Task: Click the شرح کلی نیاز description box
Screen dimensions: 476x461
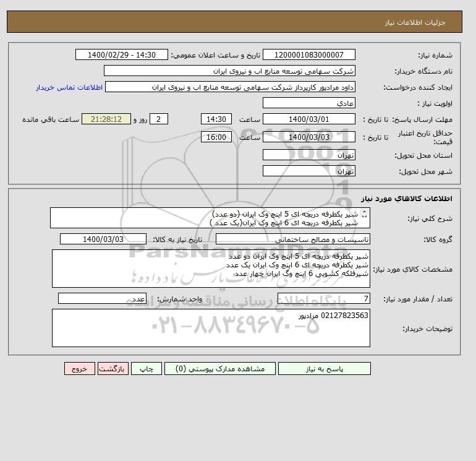Action: pyautogui.click(x=210, y=218)
